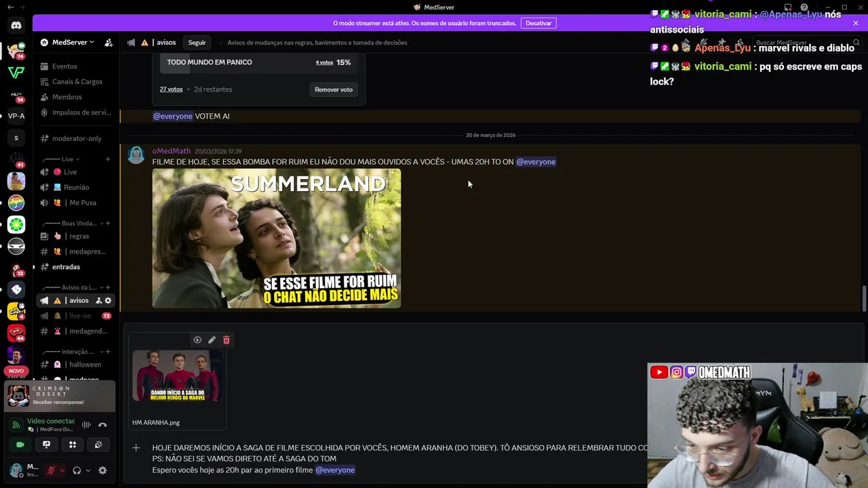Click Crimson Desert Receber recompensa banner
Viewport: 868px width, 488px height.
60,396
